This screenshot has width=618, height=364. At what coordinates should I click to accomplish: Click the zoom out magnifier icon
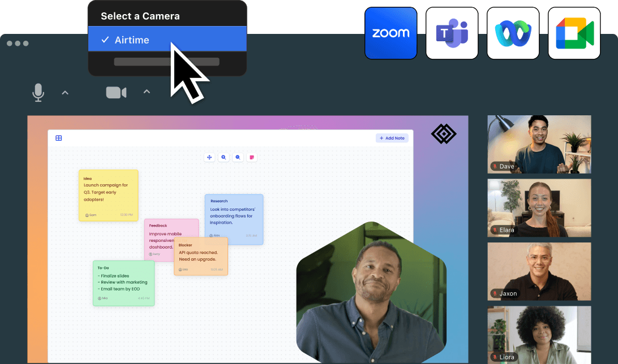point(238,157)
